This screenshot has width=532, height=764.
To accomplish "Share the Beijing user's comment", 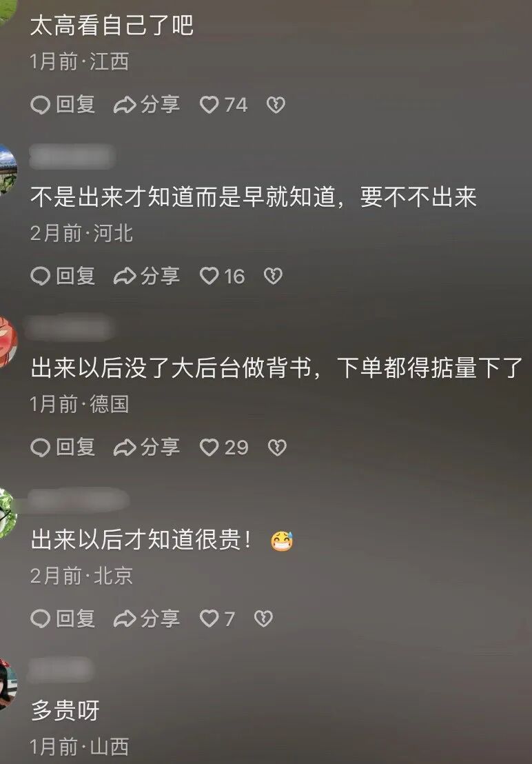I will click(x=147, y=619).
